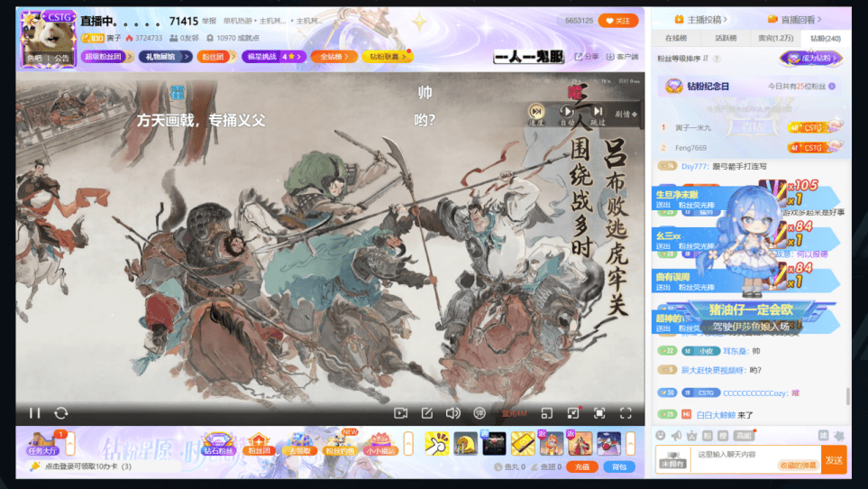The height and width of the screenshot is (489, 868).
Task: Click the 分享 share icon
Action: (586, 56)
